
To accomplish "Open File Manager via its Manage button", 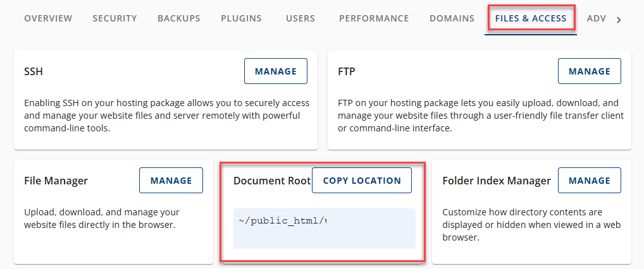I will coord(171,181).
